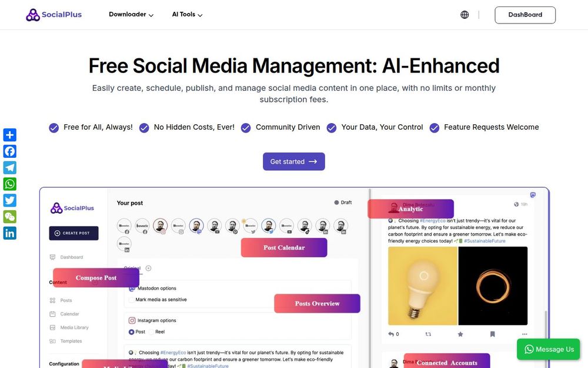Click the Compose Post label

click(96, 277)
